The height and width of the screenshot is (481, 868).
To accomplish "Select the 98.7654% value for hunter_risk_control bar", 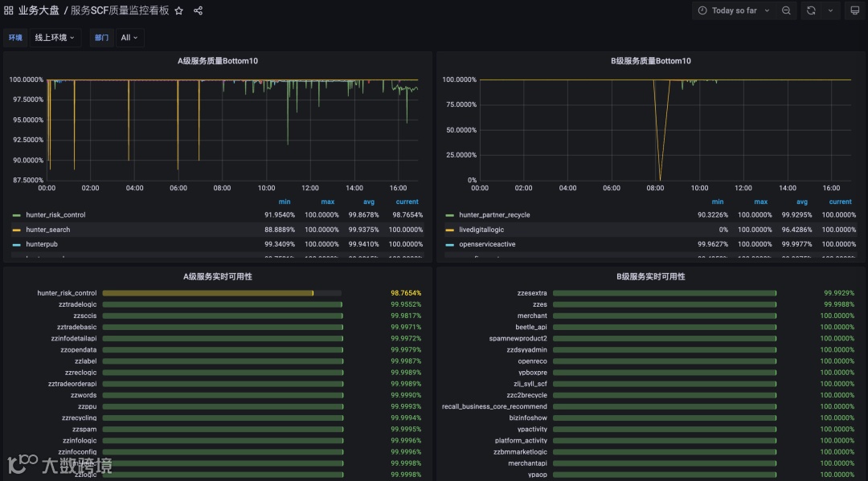I will click(406, 293).
